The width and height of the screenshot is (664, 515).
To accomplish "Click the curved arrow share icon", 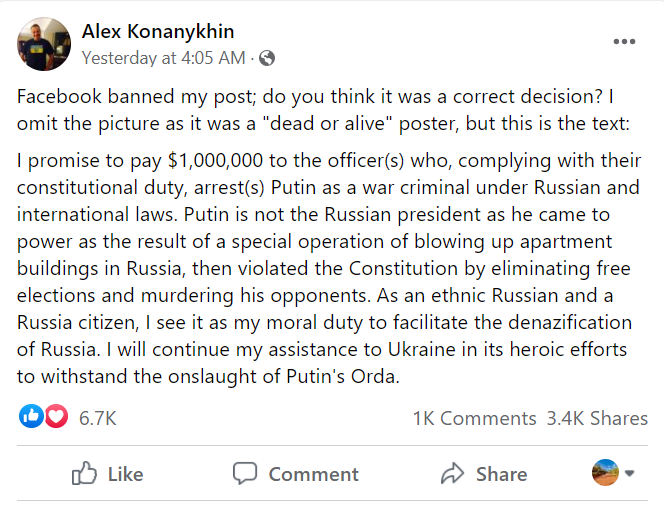I will pos(453,473).
